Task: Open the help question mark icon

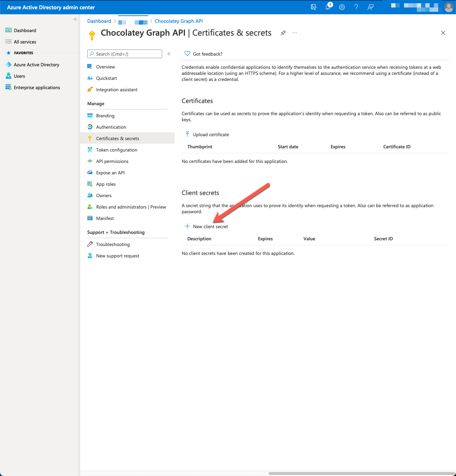Action: pyautogui.click(x=356, y=7)
